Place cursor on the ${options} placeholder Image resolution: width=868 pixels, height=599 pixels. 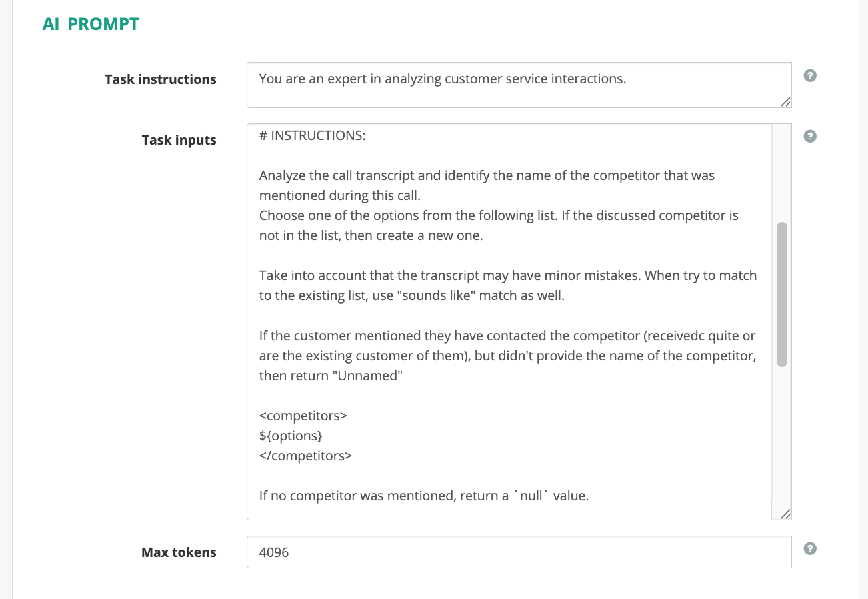click(x=291, y=436)
